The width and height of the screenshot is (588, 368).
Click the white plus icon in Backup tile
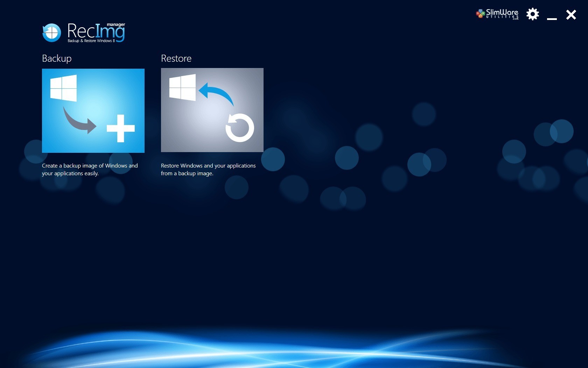coord(121,128)
